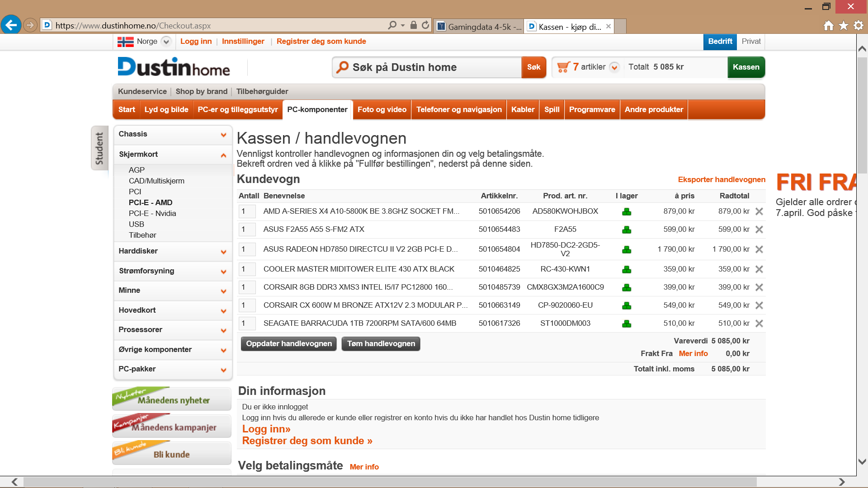Click stock icon for Seagate Barracuda row
The width and height of the screenshot is (868, 488).
[627, 324]
